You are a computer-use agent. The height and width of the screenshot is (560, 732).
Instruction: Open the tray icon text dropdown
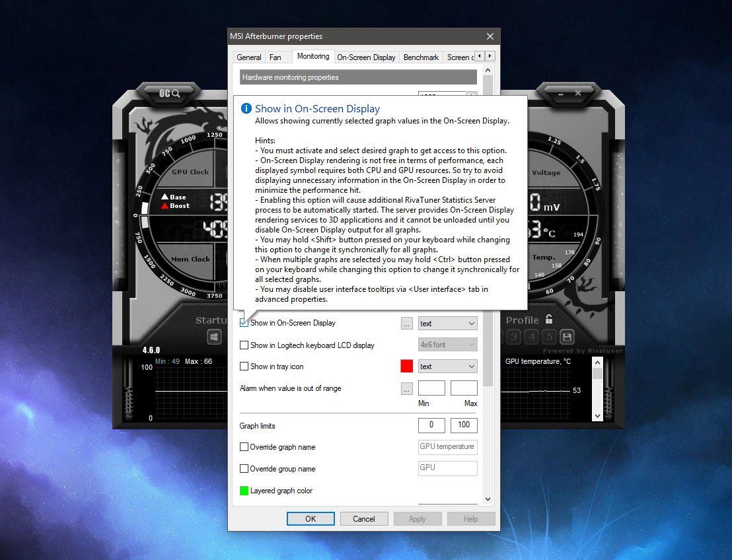448,367
